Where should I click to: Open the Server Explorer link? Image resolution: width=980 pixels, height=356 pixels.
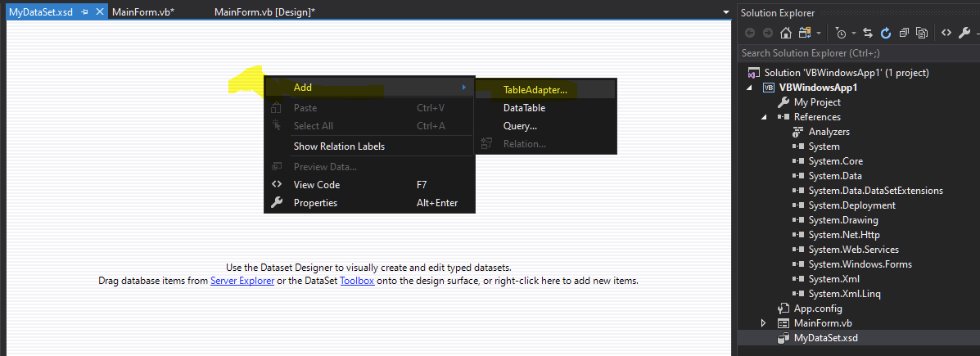tap(242, 281)
